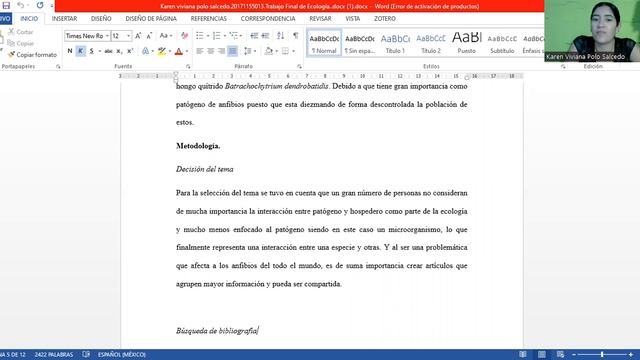Viewport: 640px width, 360px height.
Task: Open the proofing status icon in status bar
Action: [86, 354]
